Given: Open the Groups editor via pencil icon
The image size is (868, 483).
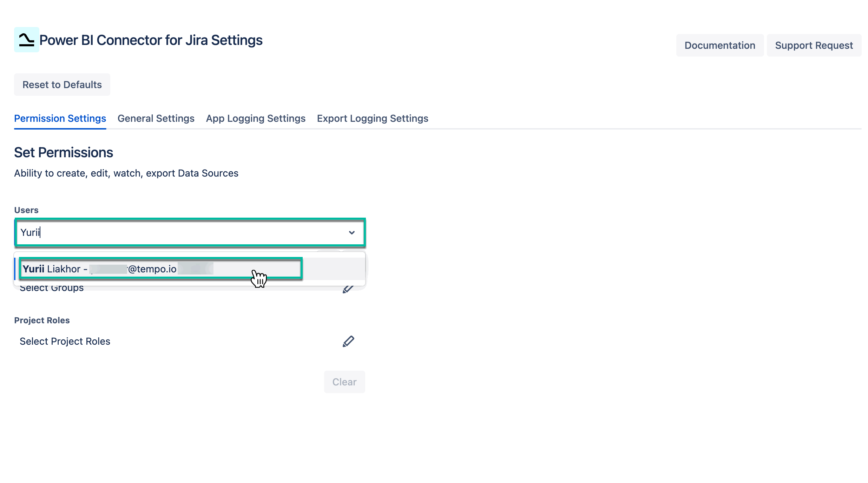Looking at the screenshot, I should coord(348,288).
